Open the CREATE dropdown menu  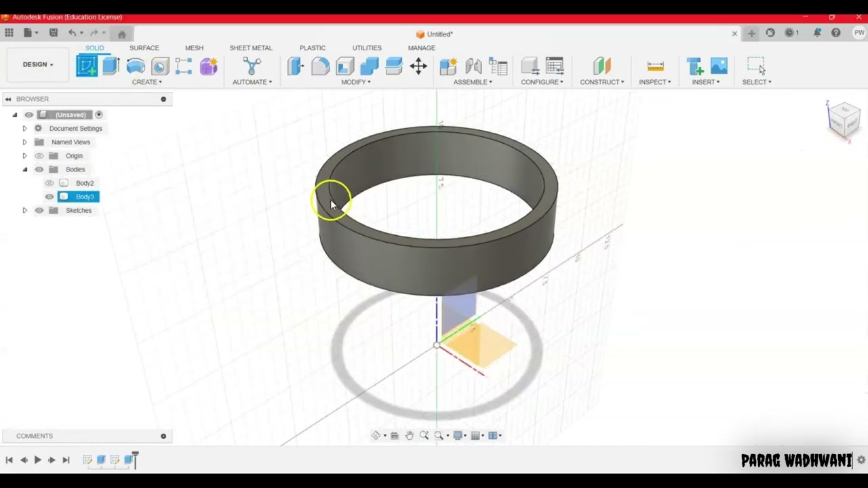(x=146, y=82)
